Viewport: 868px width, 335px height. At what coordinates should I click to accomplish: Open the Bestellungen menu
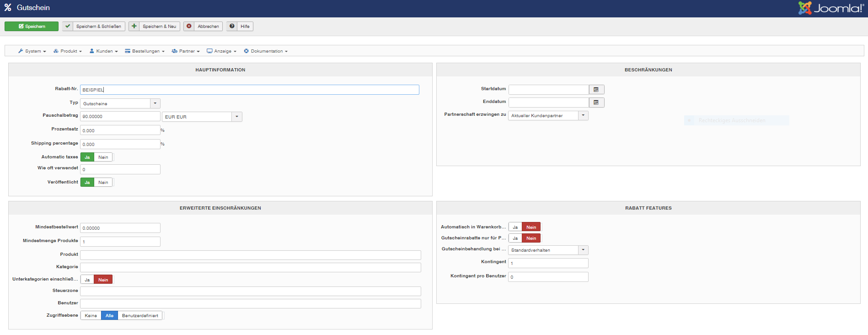click(x=145, y=51)
